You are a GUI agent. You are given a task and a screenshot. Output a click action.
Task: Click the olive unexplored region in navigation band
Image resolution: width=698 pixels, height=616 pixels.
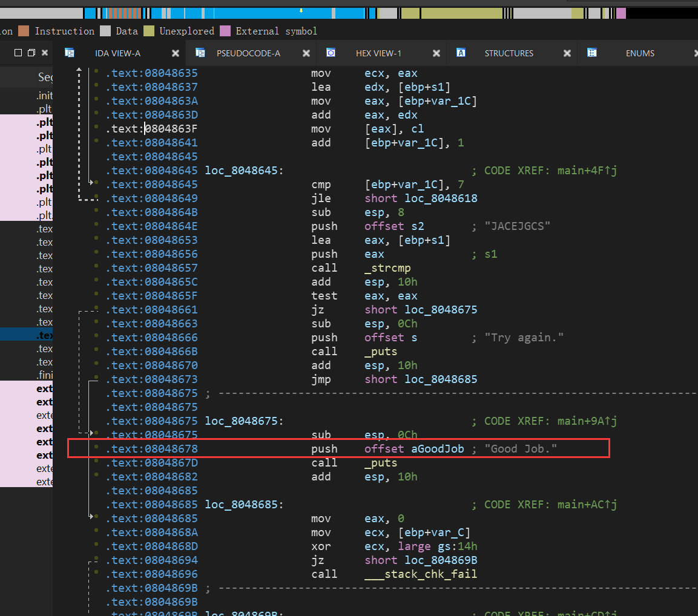(461, 13)
